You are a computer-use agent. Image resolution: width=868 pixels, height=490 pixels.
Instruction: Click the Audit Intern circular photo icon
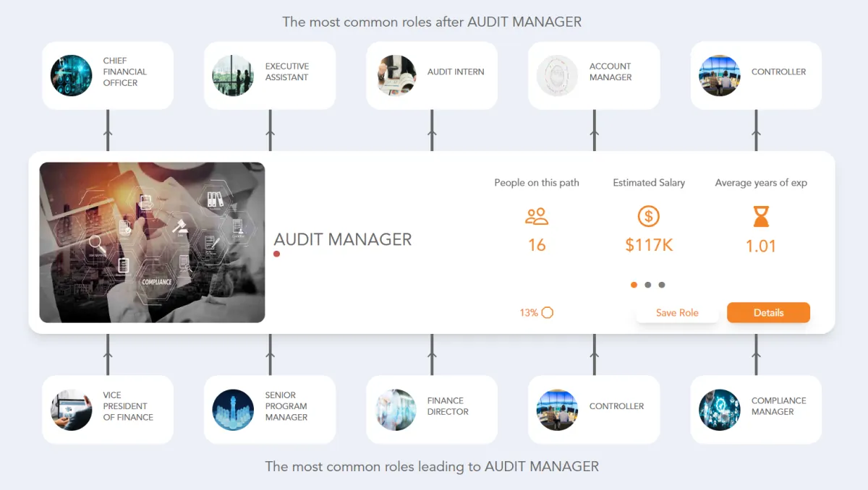(x=395, y=75)
